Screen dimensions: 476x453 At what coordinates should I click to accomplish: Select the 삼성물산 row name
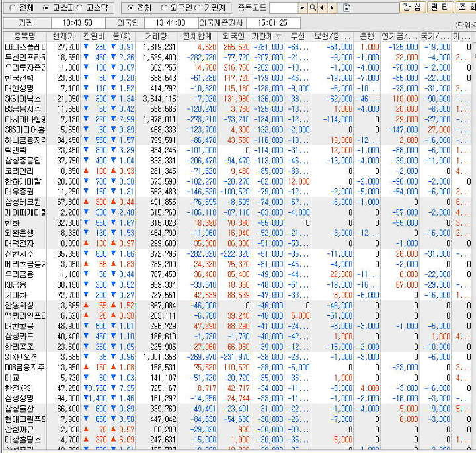[x=19, y=409]
